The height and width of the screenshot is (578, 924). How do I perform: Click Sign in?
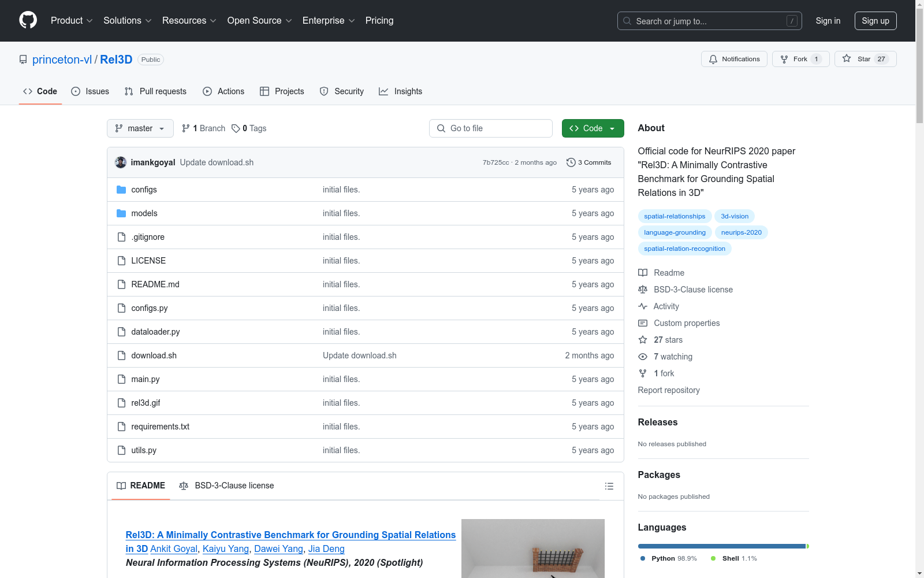click(x=828, y=21)
